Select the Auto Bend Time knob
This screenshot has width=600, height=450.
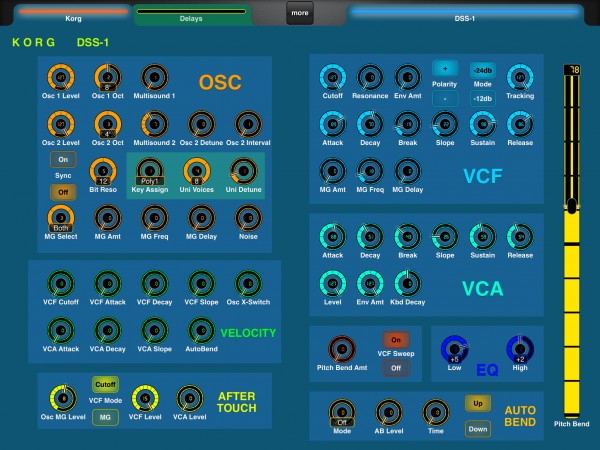pos(435,412)
